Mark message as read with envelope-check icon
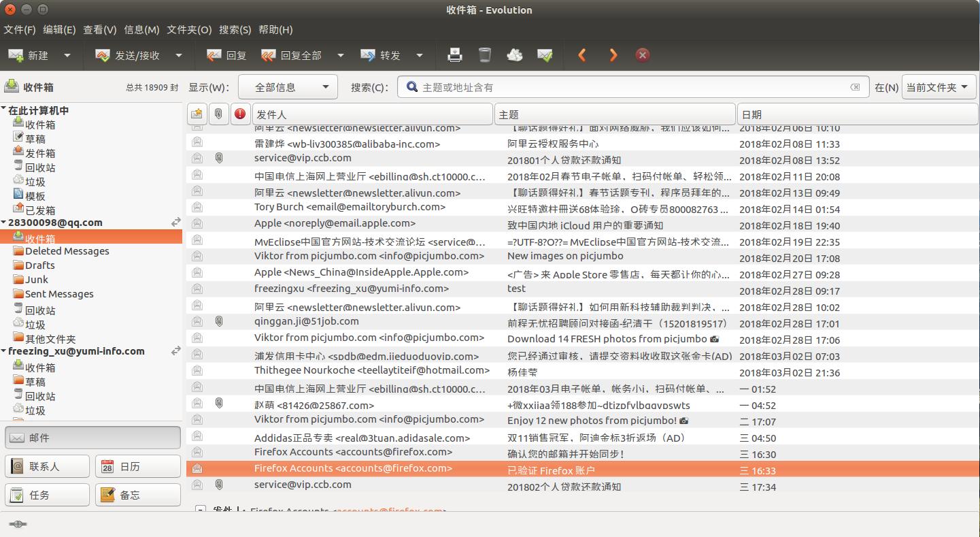The height and width of the screenshot is (537, 980). click(545, 54)
